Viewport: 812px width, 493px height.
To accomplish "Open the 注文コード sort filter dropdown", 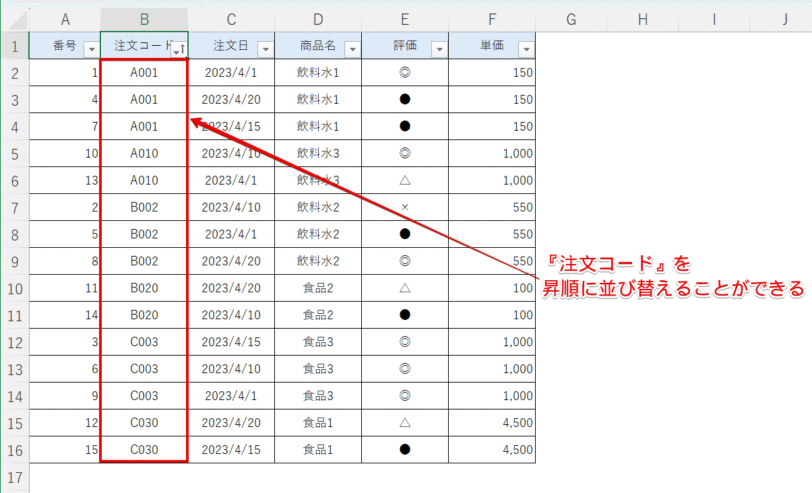I will pyautogui.click(x=179, y=49).
